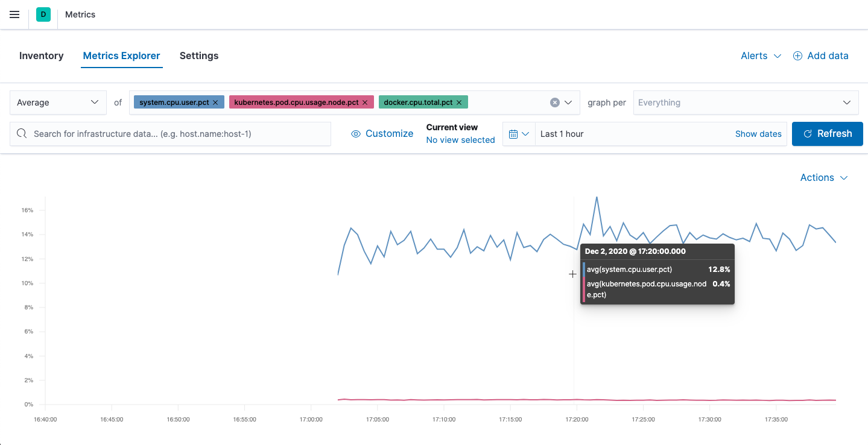Open the Average aggregation dropdown
This screenshot has width=868, height=445.
coord(57,102)
